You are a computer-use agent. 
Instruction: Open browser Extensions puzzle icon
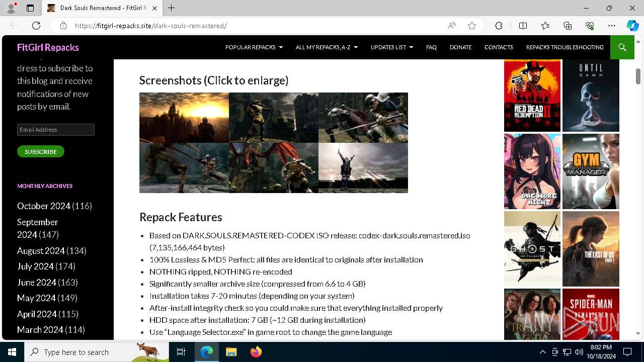499,26
